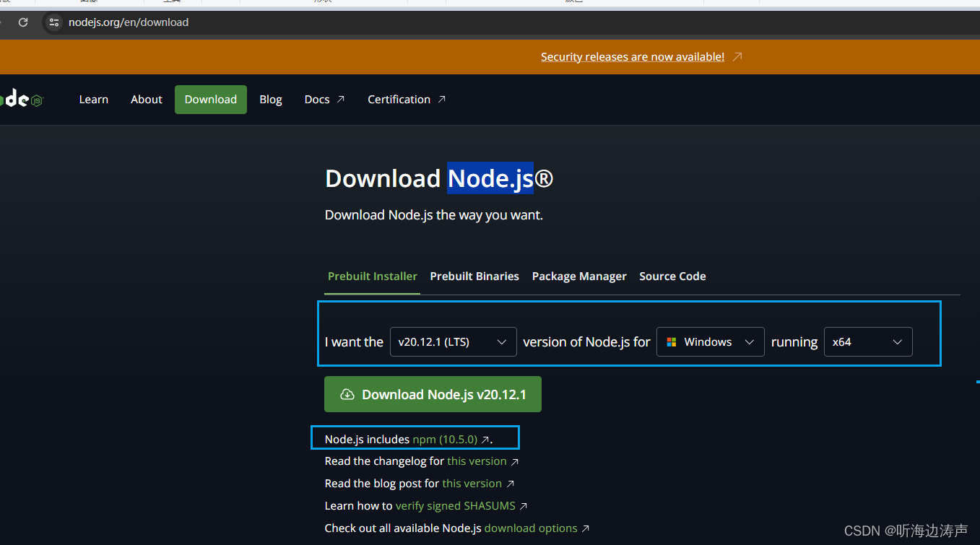This screenshot has width=980, height=545.
Task: Open the Node.js version dropdown showing v20.12.1
Action: pyautogui.click(x=453, y=341)
